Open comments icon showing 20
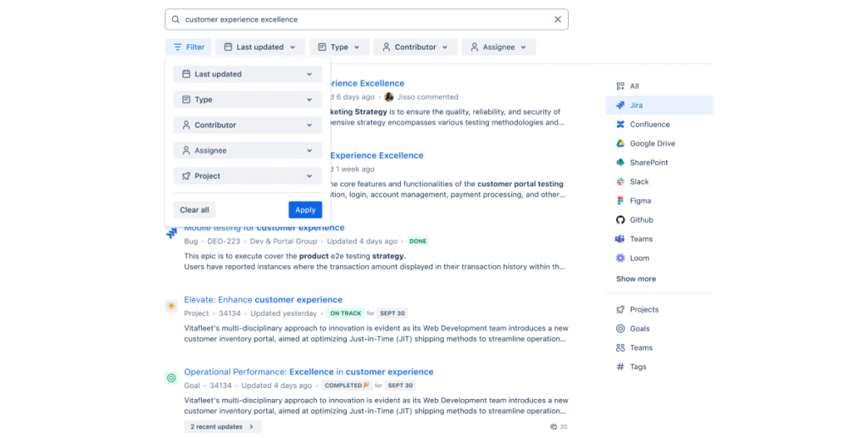The height and width of the screenshot is (438, 868). coord(553,427)
